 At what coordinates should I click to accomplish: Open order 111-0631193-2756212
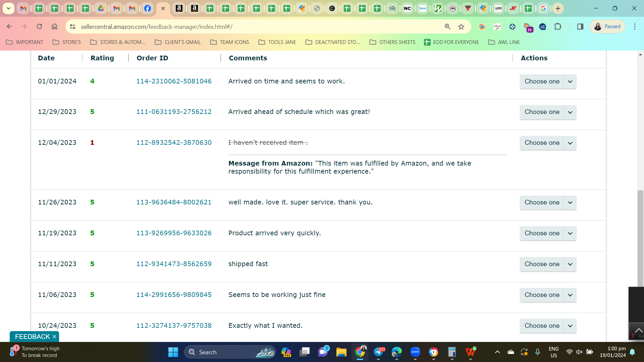(174, 112)
